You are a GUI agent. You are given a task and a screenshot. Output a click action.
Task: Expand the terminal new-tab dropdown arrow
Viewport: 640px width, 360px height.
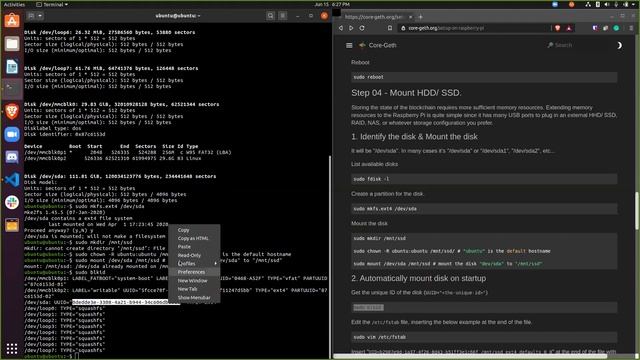pyautogui.click(x=40, y=16)
